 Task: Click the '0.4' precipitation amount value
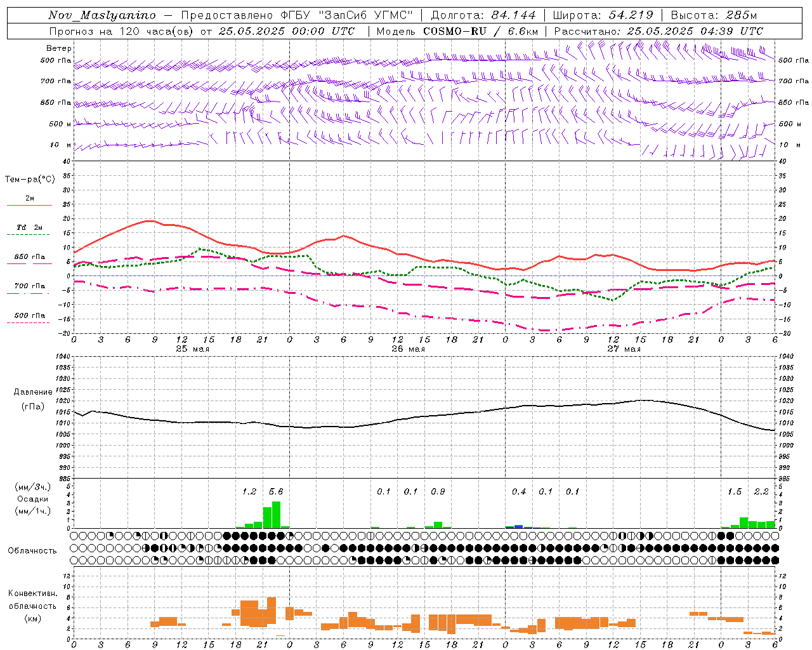click(519, 491)
